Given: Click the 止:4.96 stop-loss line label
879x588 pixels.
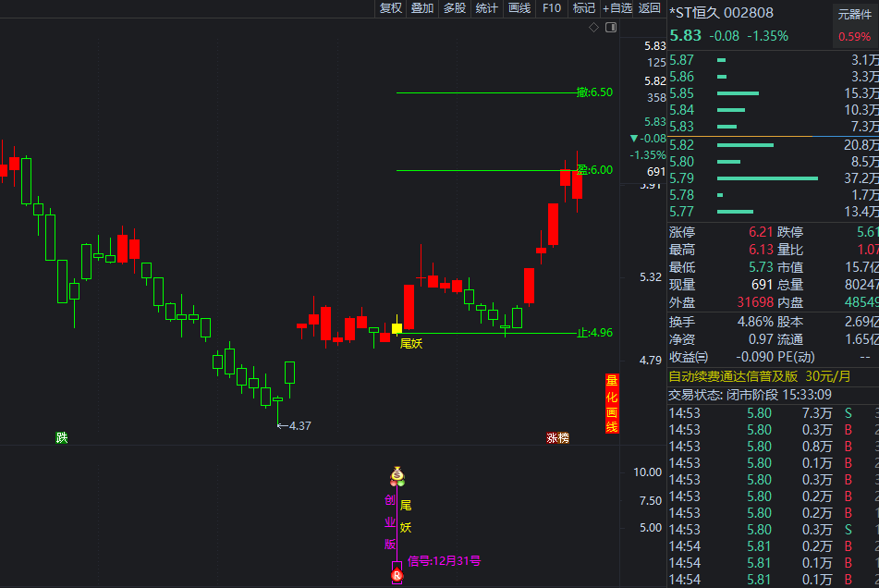Looking at the screenshot, I should coord(594,333).
